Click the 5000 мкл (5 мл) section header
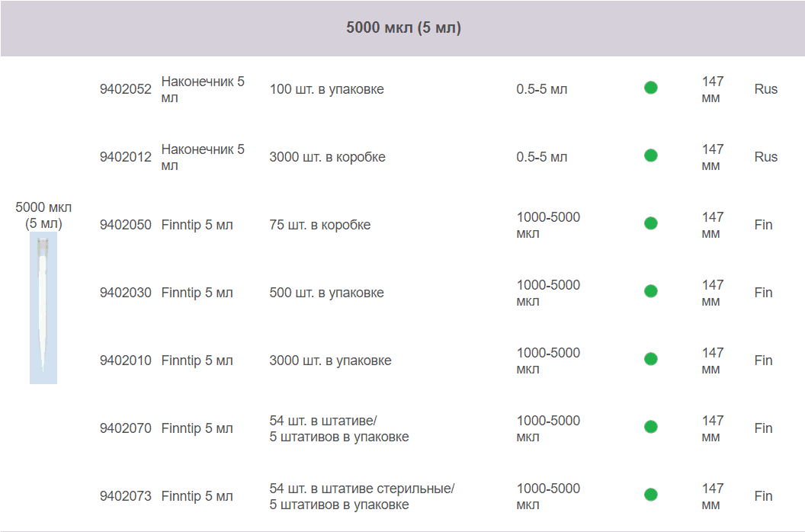 pyautogui.click(x=403, y=28)
